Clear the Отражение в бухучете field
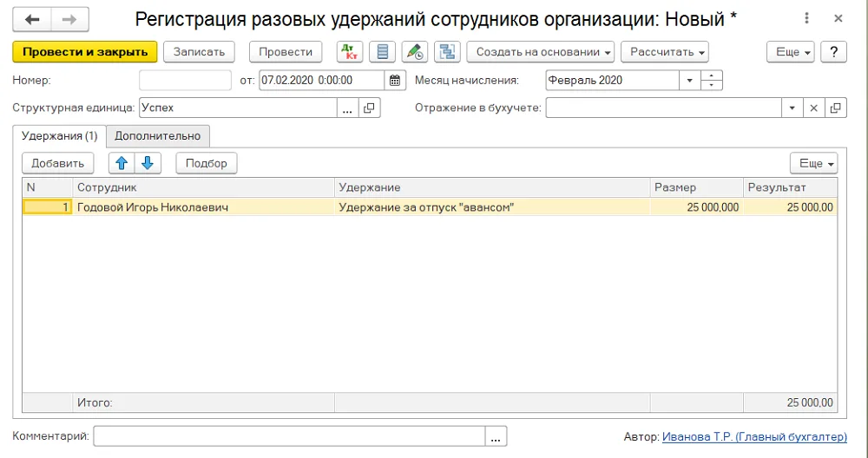Image resolution: width=868 pixels, height=458 pixels. [x=814, y=108]
